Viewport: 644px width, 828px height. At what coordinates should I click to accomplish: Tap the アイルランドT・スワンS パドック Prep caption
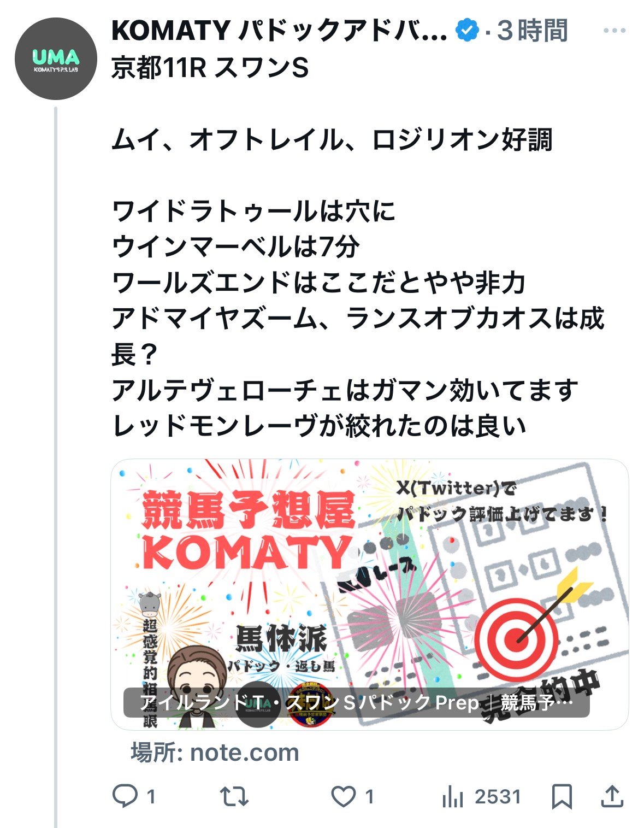pos(356,702)
